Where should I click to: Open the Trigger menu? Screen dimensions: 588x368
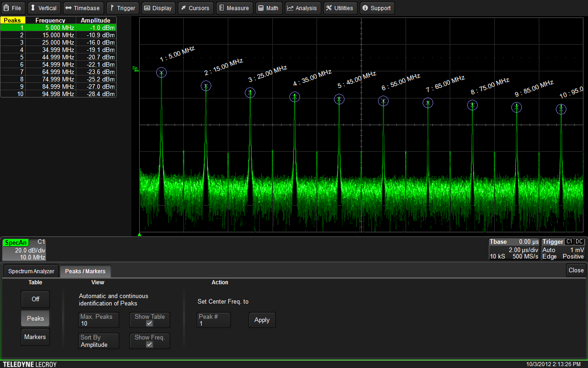pos(122,8)
